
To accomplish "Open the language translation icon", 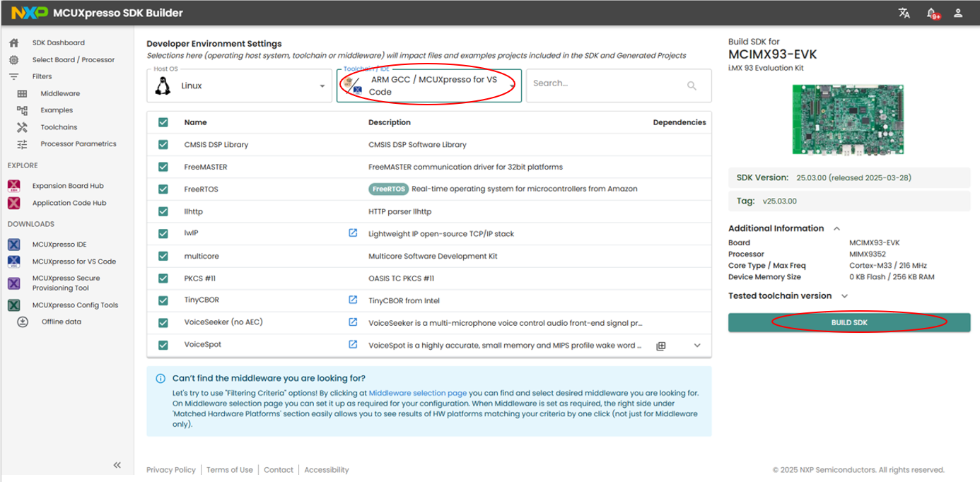I will click(x=904, y=13).
